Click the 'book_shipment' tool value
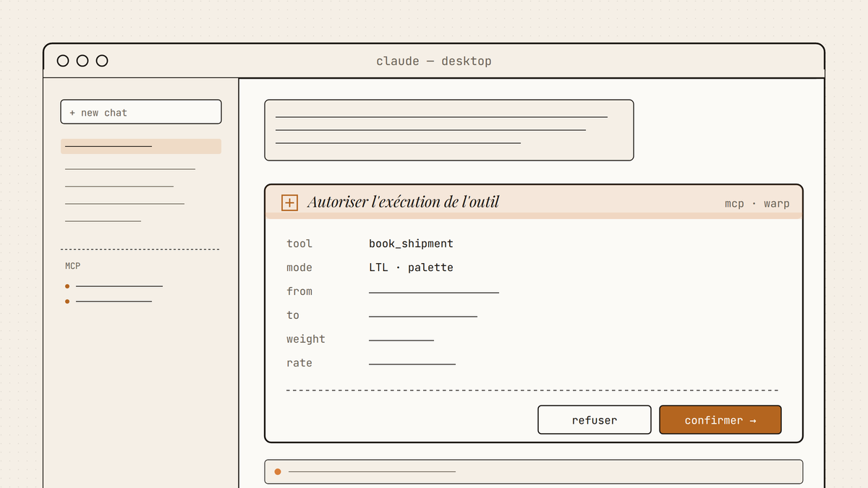This screenshot has width=868, height=488. [x=411, y=244]
